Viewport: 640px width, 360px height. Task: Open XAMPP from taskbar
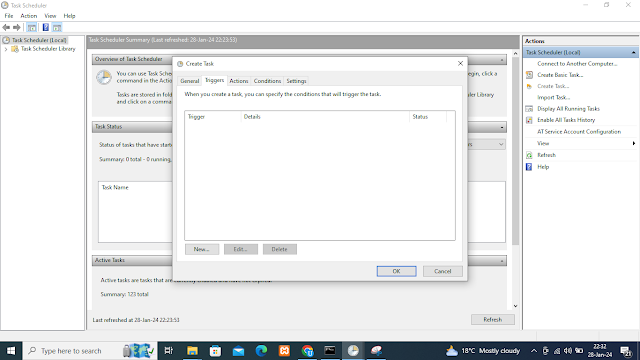[x=284, y=351]
